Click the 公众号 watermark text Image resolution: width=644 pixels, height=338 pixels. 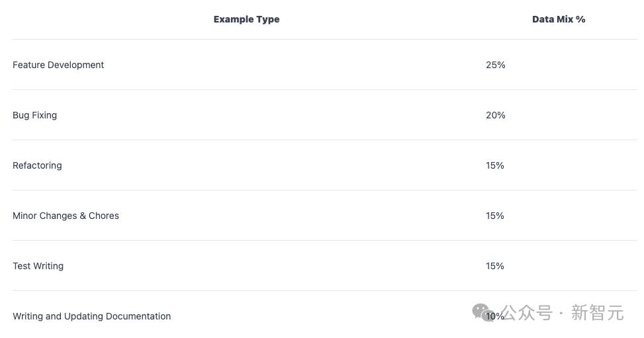(527, 313)
